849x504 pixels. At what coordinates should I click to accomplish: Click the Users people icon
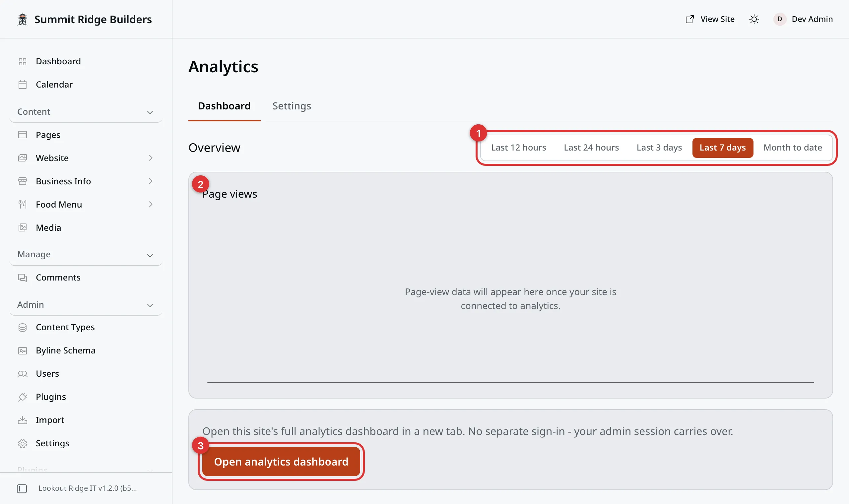point(23,374)
